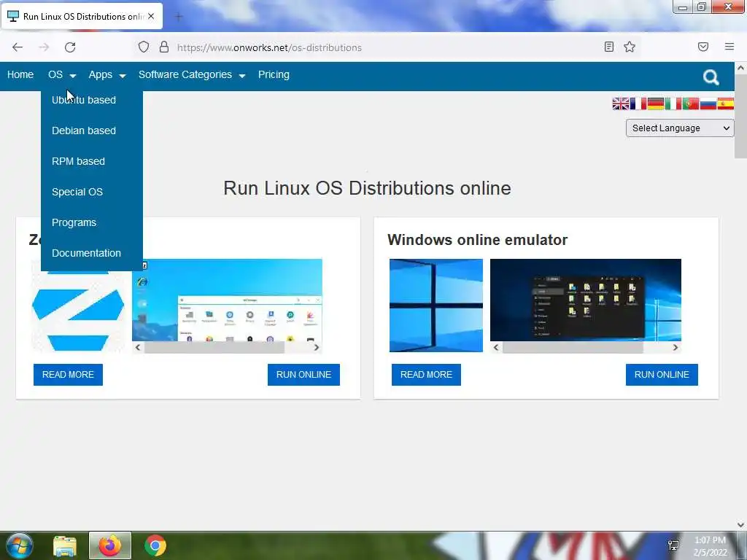
Task: Open a new tab with plus button
Action: (x=179, y=17)
